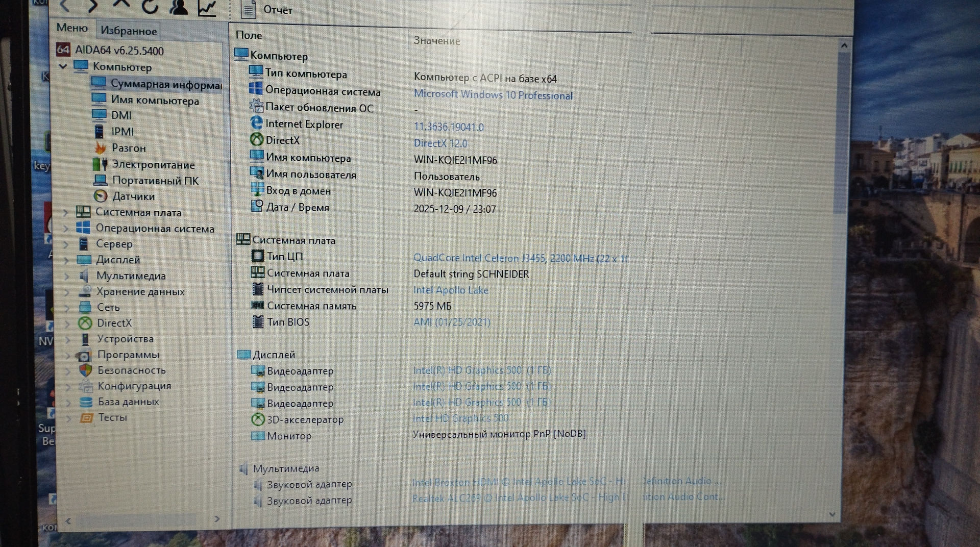Click the Forward navigation arrow
Screen dimensions: 980x547
93,6
